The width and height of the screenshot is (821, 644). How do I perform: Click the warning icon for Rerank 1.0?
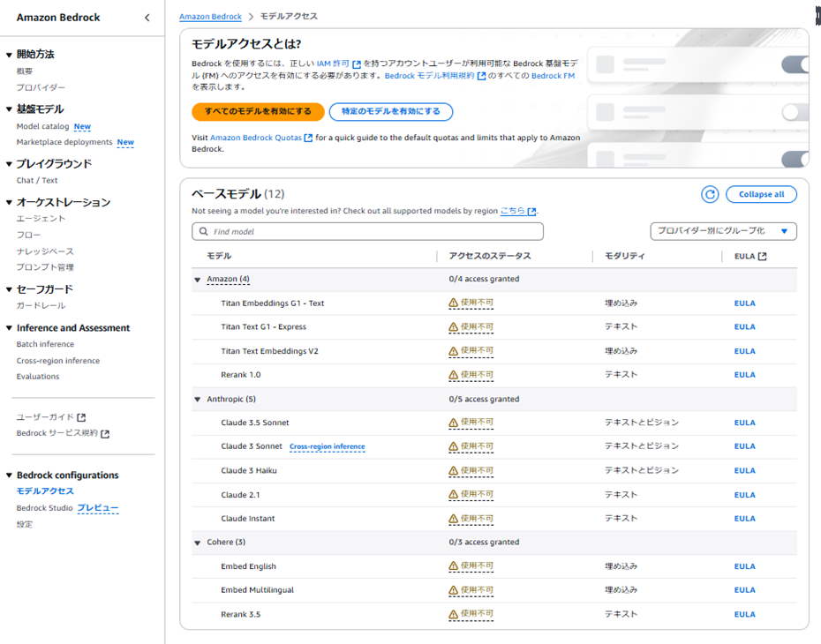[x=454, y=375]
